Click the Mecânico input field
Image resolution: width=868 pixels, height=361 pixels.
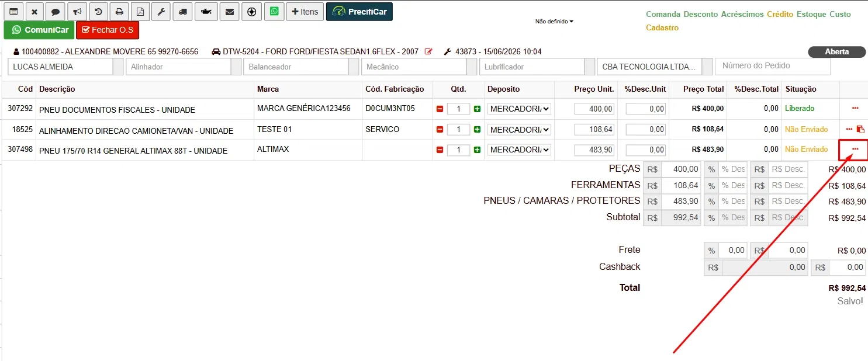click(x=414, y=67)
